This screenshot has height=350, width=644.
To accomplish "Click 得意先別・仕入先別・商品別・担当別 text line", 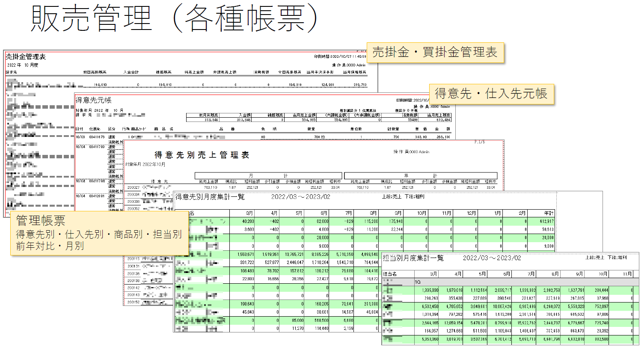I will pos(99,234).
